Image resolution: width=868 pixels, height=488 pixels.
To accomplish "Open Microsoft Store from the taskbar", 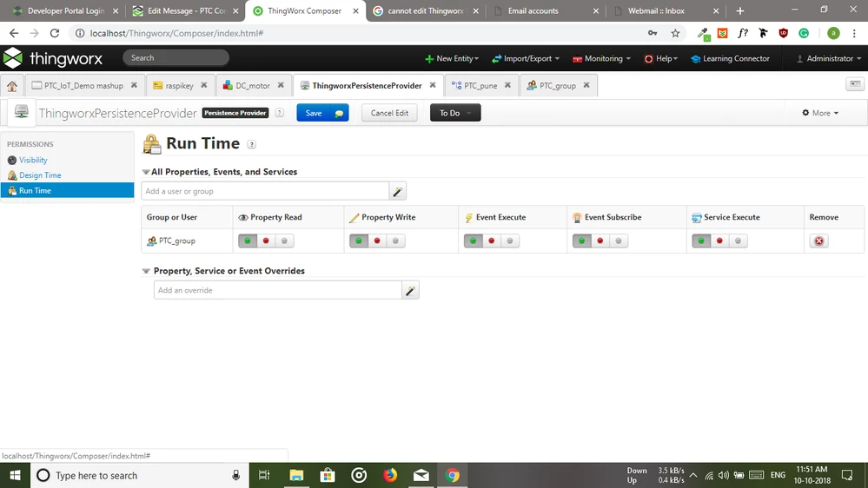I will tap(328, 475).
